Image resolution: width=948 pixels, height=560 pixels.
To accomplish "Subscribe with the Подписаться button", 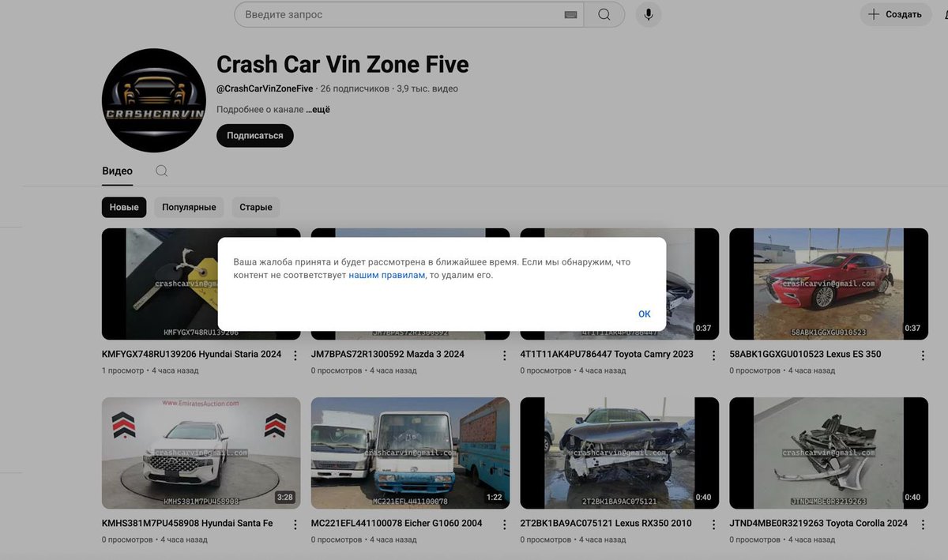I will tap(255, 135).
